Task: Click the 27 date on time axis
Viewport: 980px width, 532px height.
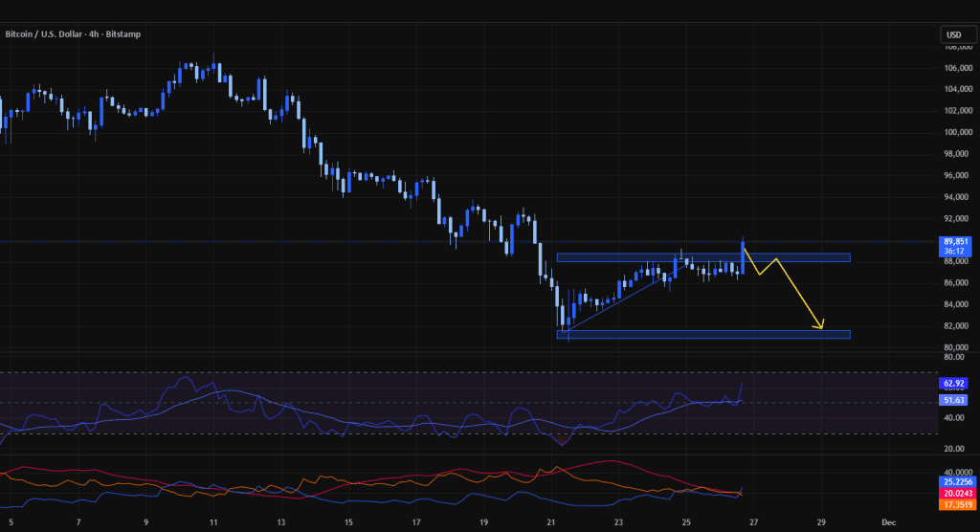Action: [754, 522]
